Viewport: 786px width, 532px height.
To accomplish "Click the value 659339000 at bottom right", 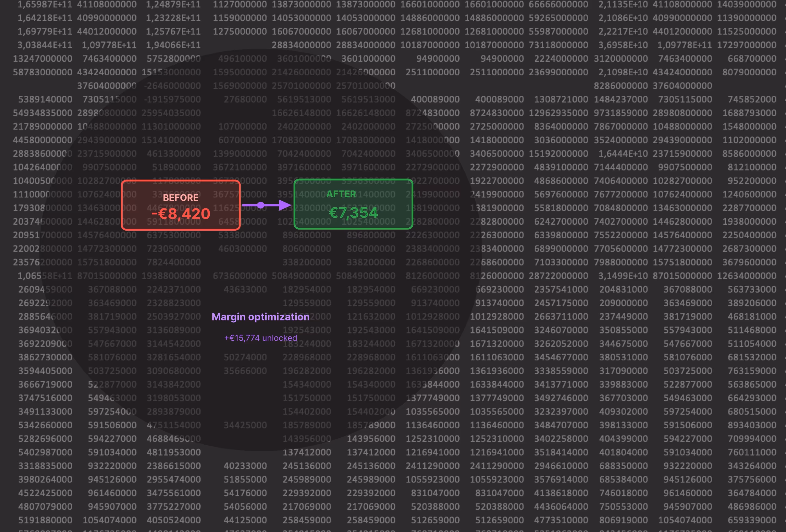I will (753, 520).
